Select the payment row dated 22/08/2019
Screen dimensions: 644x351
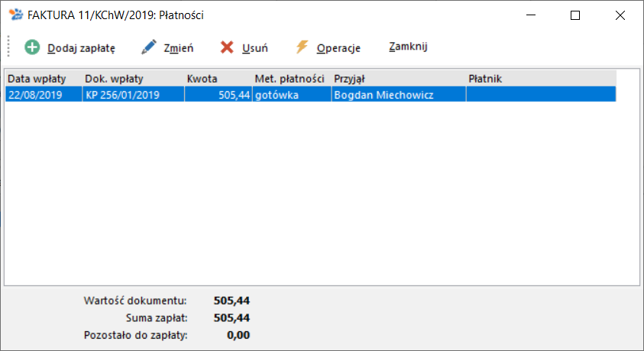click(x=310, y=95)
